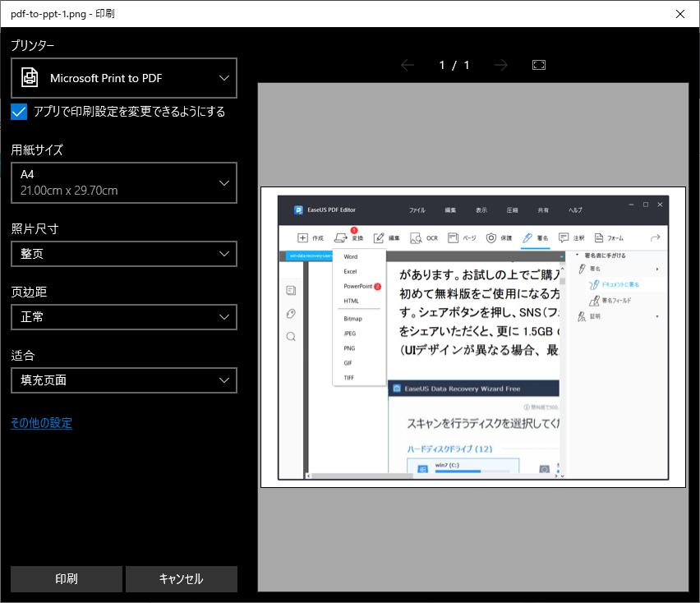Go to the next preview page arrow
The height and width of the screenshot is (603, 700).
coord(501,65)
